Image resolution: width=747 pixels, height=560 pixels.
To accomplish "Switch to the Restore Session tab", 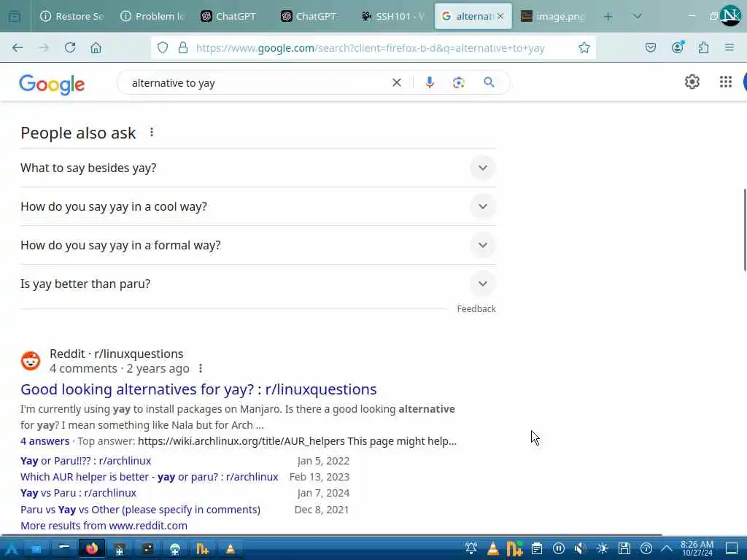I will pyautogui.click(x=72, y=17).
